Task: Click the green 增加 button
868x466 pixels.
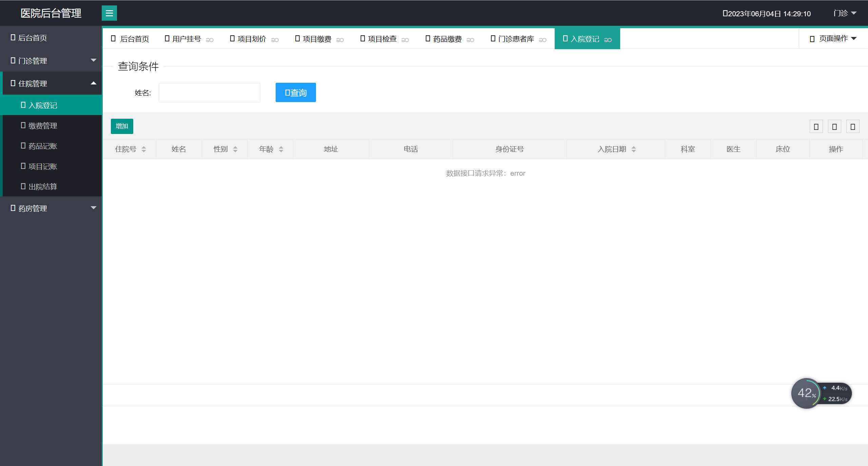Action: tap(122, 126)
